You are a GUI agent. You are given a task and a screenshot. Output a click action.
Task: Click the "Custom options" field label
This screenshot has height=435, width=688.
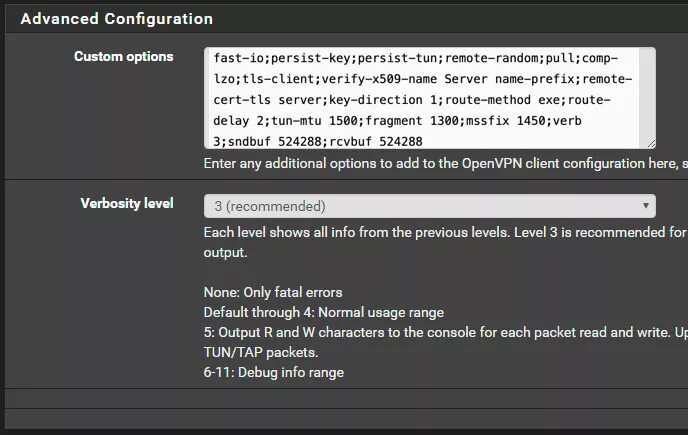point(124,57)
